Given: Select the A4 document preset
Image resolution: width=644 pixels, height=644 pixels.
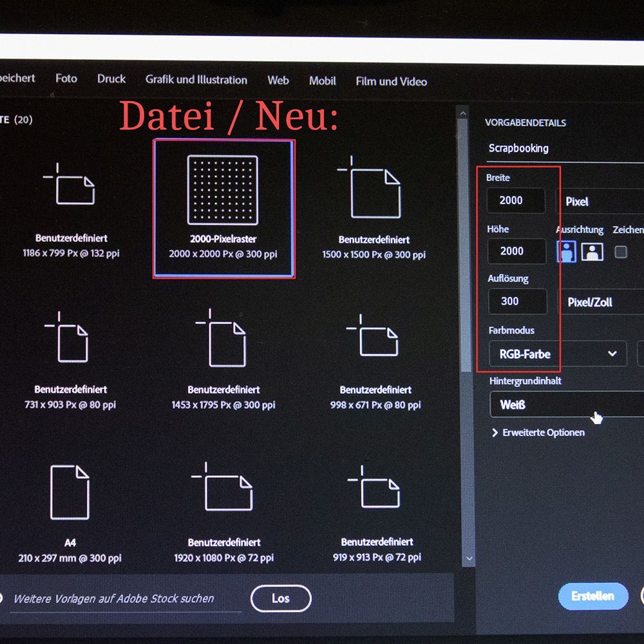Looking at the screenshot, I should 70,493.
